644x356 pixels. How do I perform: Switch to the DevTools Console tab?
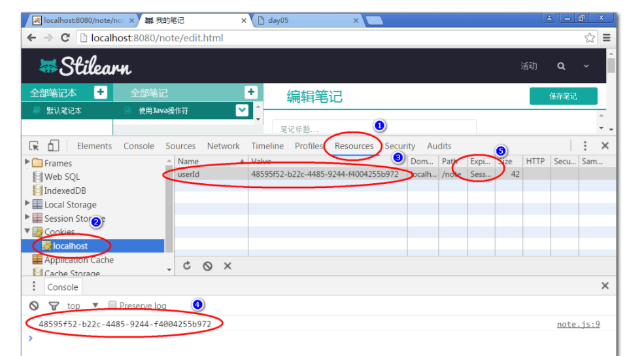pyautogui.click(x=139, y=146)
